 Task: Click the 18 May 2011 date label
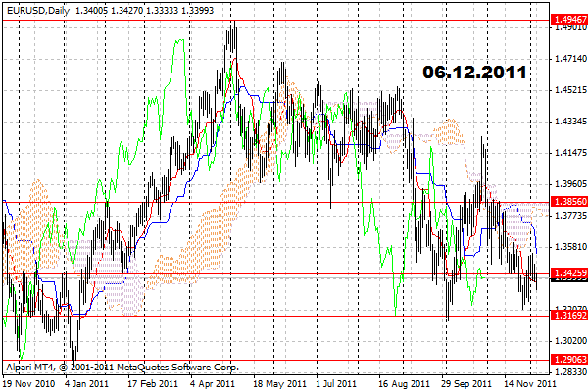pyautogui.click(x=278, y=384)
